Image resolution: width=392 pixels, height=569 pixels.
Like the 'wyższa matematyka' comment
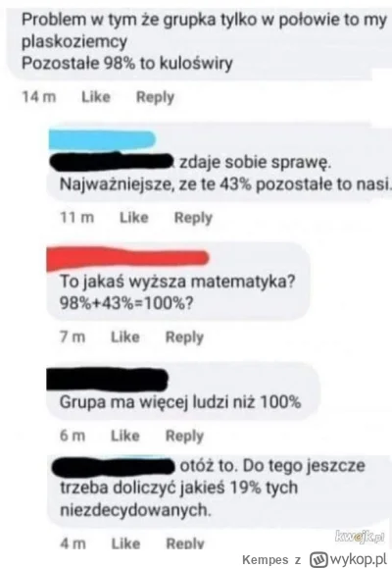[125, 337]
